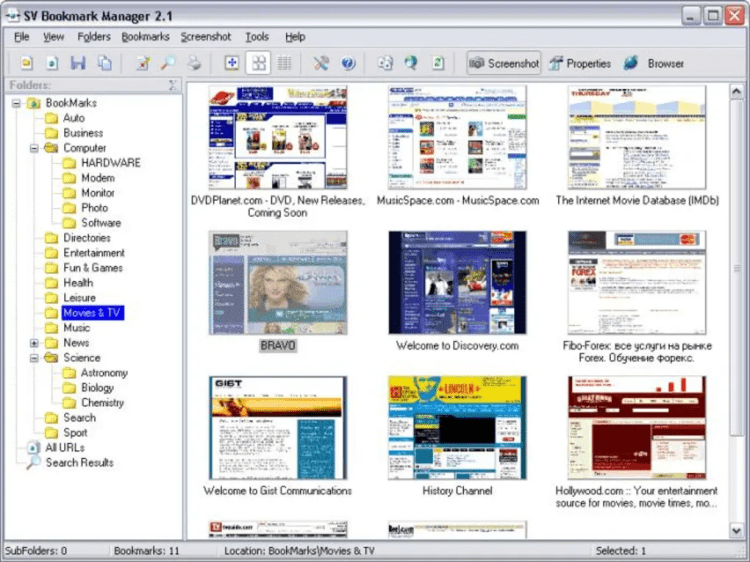The height and width of the screenshot is (562, 750).
Task: Click the blue help question mark icon
Action: tap(348, 63)
